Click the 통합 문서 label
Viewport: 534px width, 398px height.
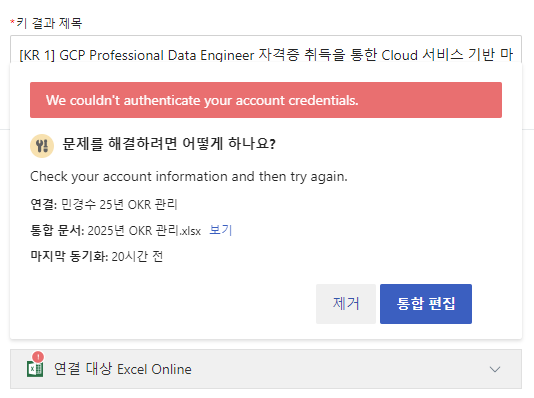57,231
